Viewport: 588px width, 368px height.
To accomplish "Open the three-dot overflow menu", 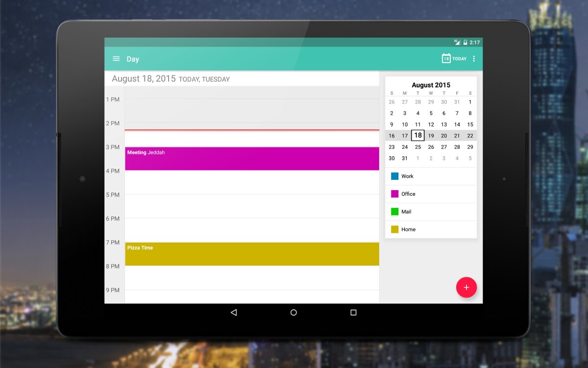I will click(x=474, y=59).
